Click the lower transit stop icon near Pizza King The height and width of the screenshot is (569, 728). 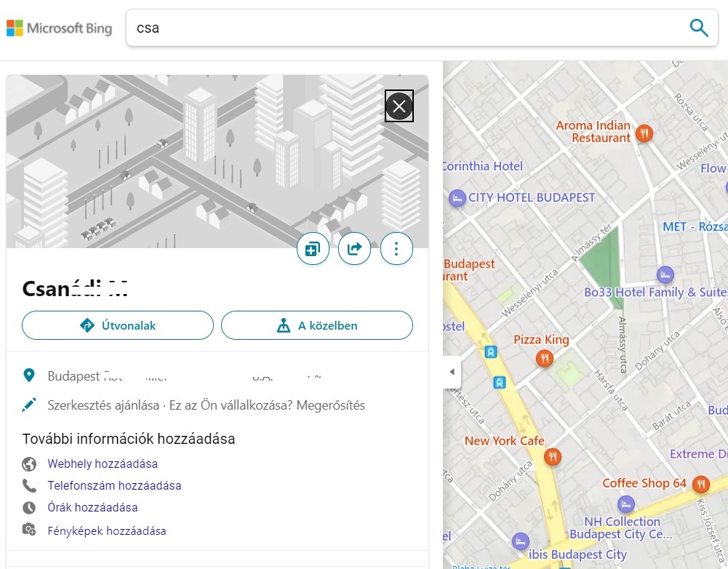499,383
